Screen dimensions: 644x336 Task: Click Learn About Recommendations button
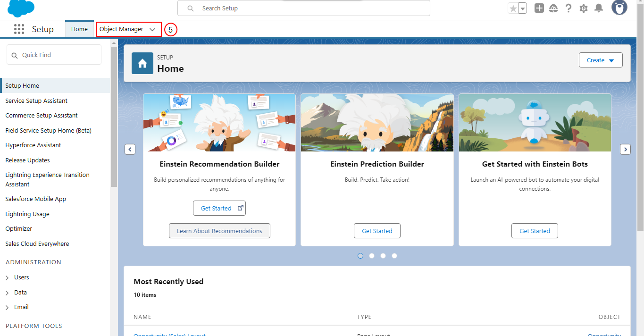click(x=219, y=231)
